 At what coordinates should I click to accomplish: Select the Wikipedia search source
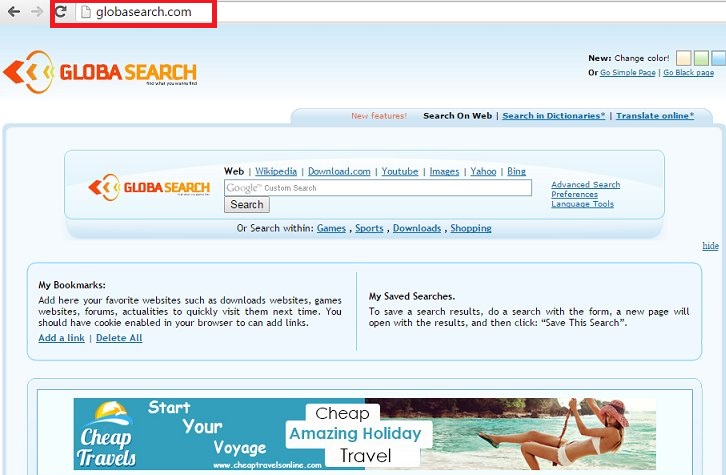276,171
